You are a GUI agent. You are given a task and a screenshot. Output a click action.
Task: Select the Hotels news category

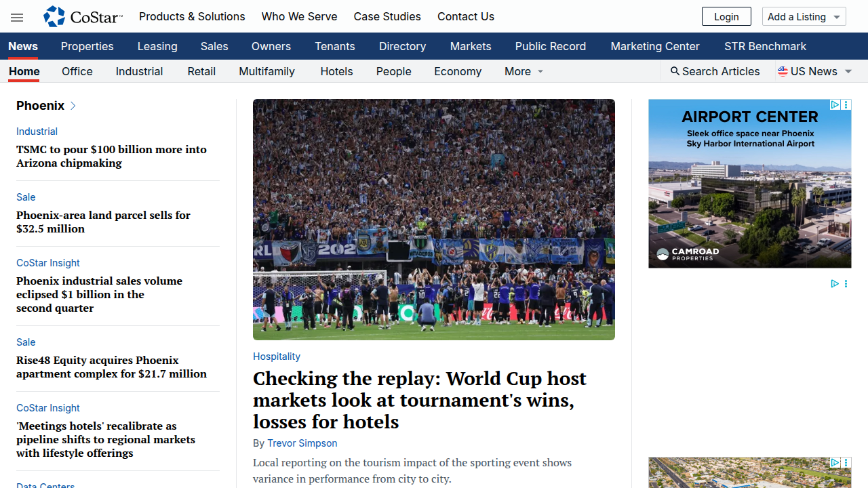point(336,71)
